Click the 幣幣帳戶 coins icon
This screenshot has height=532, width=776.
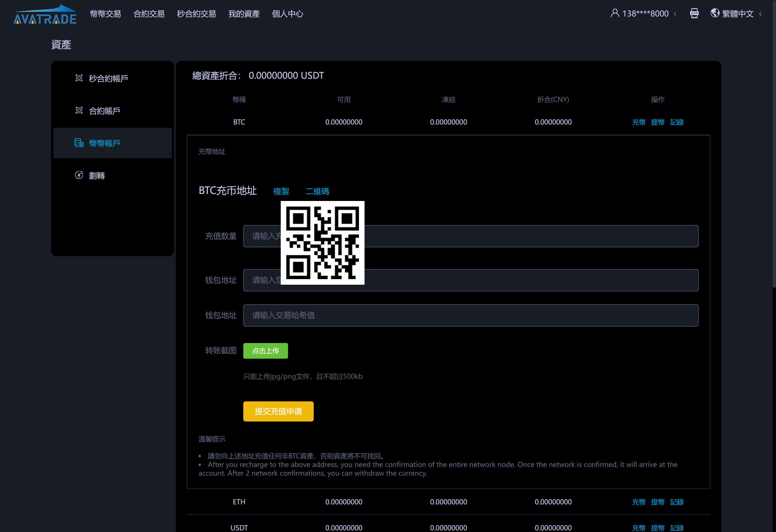click(79, 143)
